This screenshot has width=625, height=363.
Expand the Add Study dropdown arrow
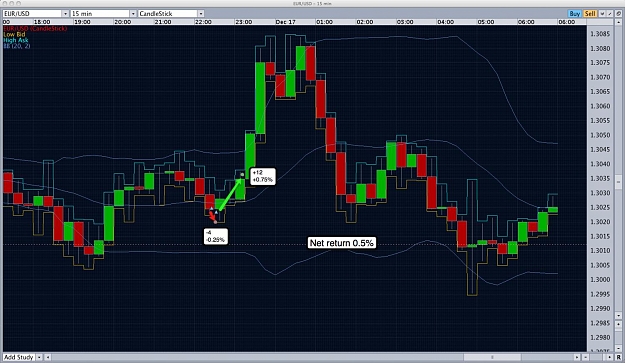[39, 357]
